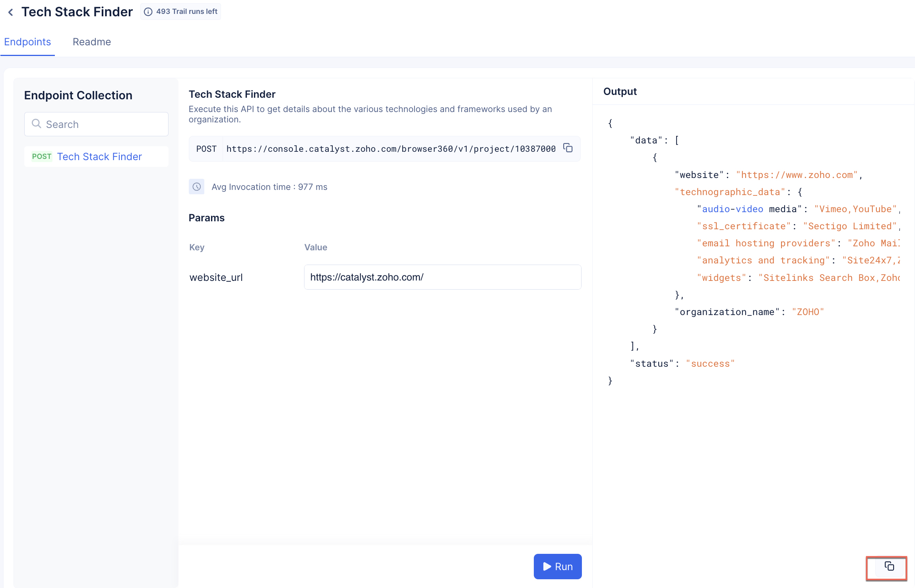915x588 pixels.
Task: Click the search icon in Endpoint Collection
Action: (38, 124)
